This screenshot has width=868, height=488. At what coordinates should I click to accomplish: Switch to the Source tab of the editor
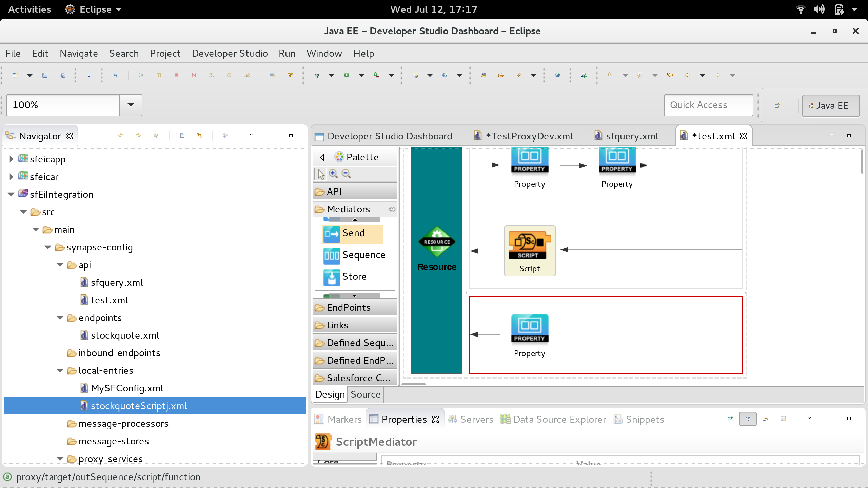(365, 394)
